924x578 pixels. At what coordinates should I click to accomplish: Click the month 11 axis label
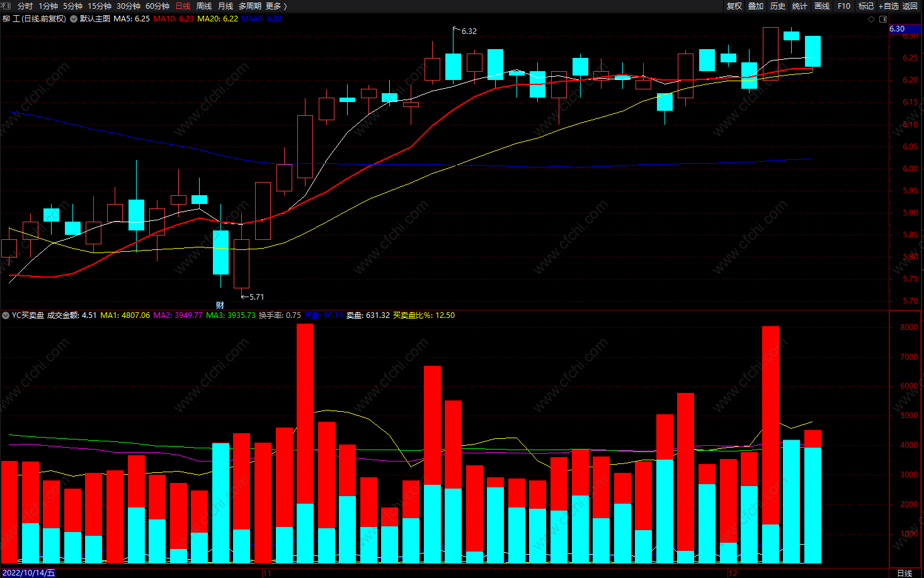coord(267,573)
